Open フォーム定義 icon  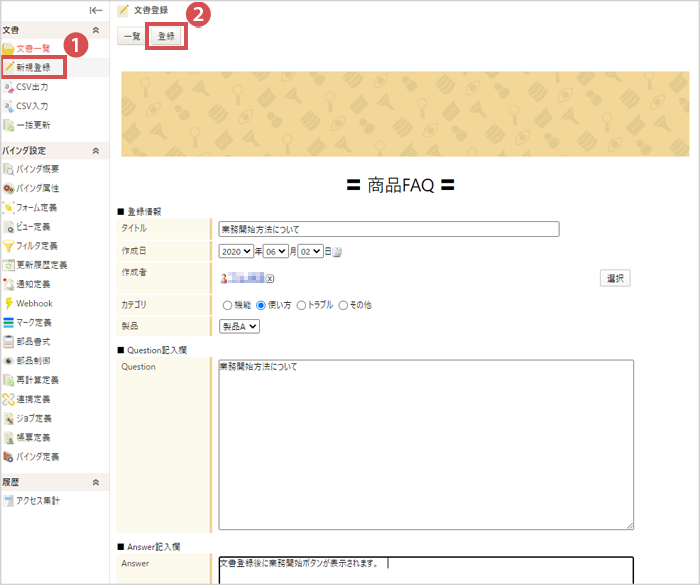point(8,207)
